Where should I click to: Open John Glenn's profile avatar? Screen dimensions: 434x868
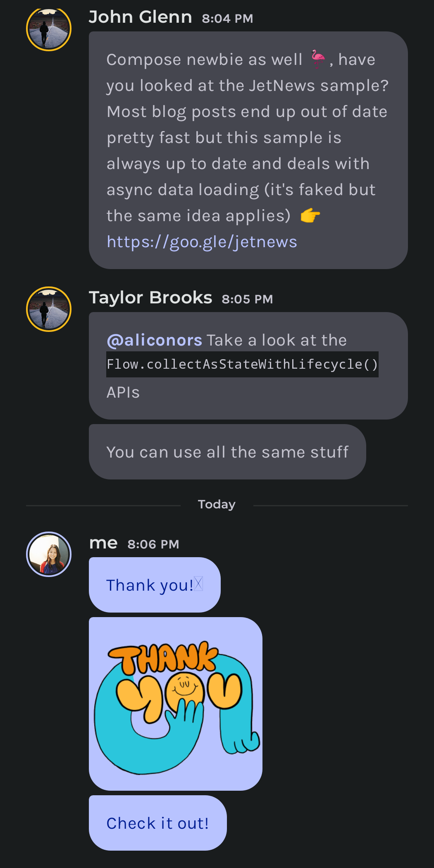(x=49, y=29)
